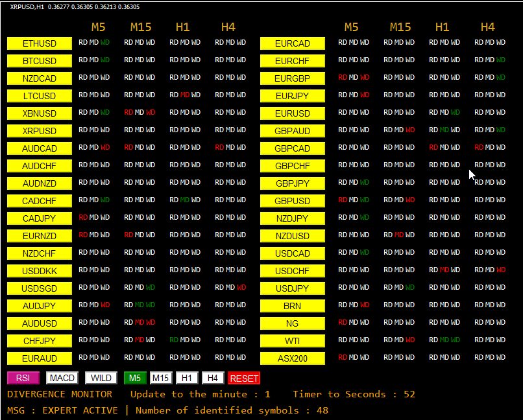Open the ETHUSD symbol chart
This screenshot has width=523, height=420.
[39, 43]
